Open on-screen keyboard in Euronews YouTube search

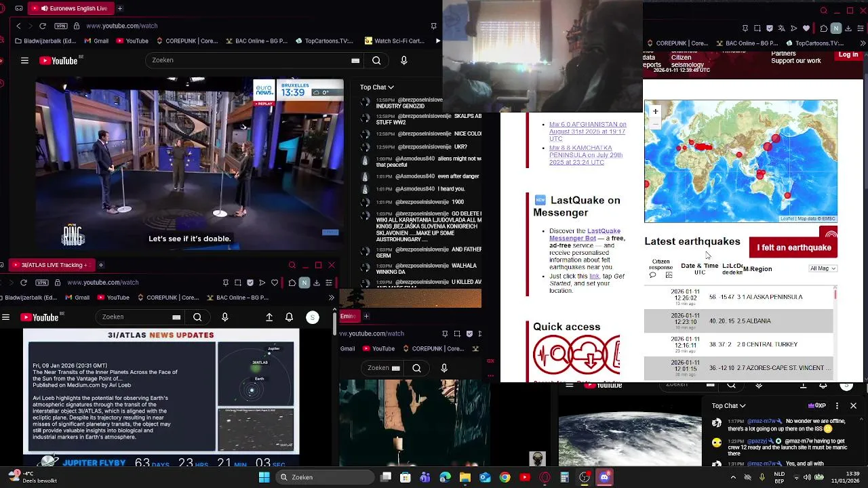click(x=355, y=60)
